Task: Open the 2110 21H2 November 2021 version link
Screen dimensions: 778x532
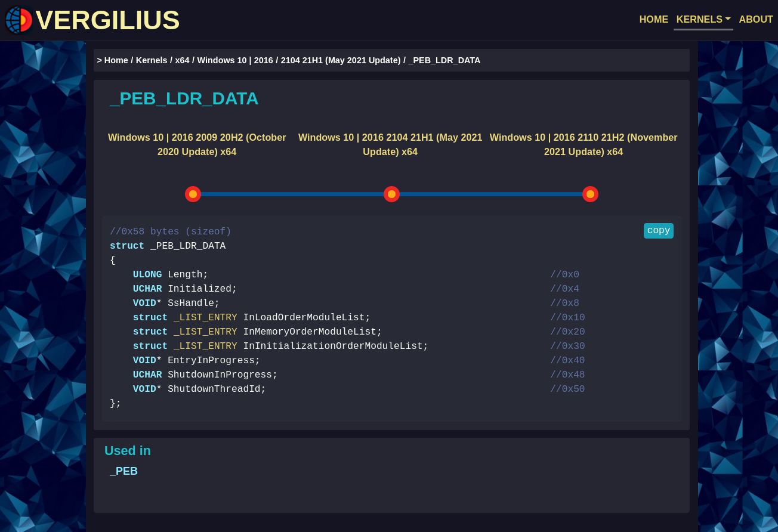Action: 583,144
